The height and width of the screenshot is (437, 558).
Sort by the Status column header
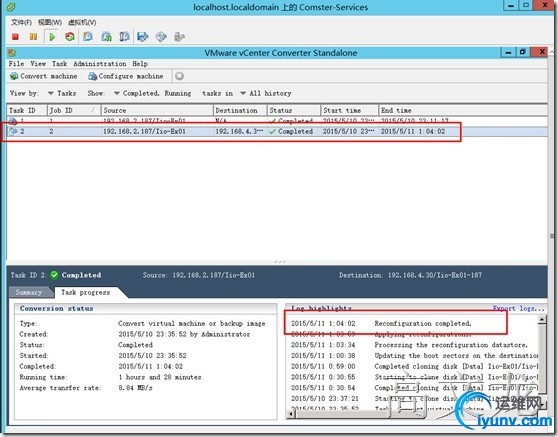coord(294,110)
